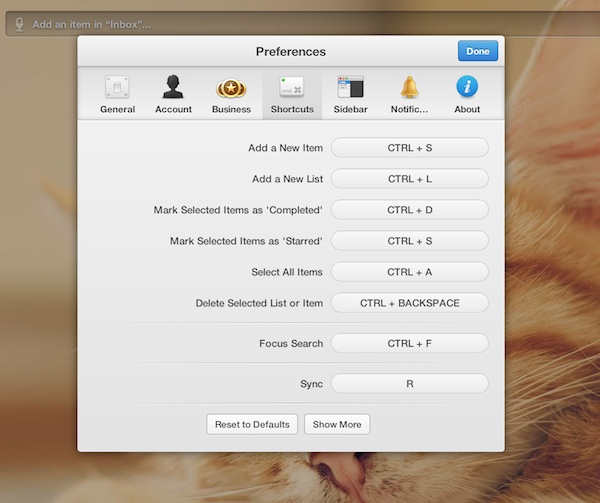Click the 'Add a New Item' label
600x503 pixels.
point(285,148)
